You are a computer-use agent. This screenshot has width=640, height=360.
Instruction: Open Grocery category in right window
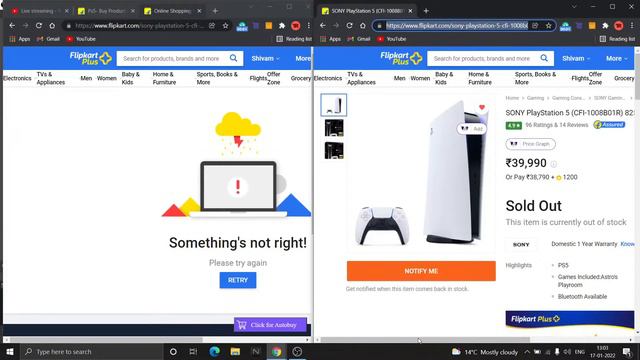point(624,78)
